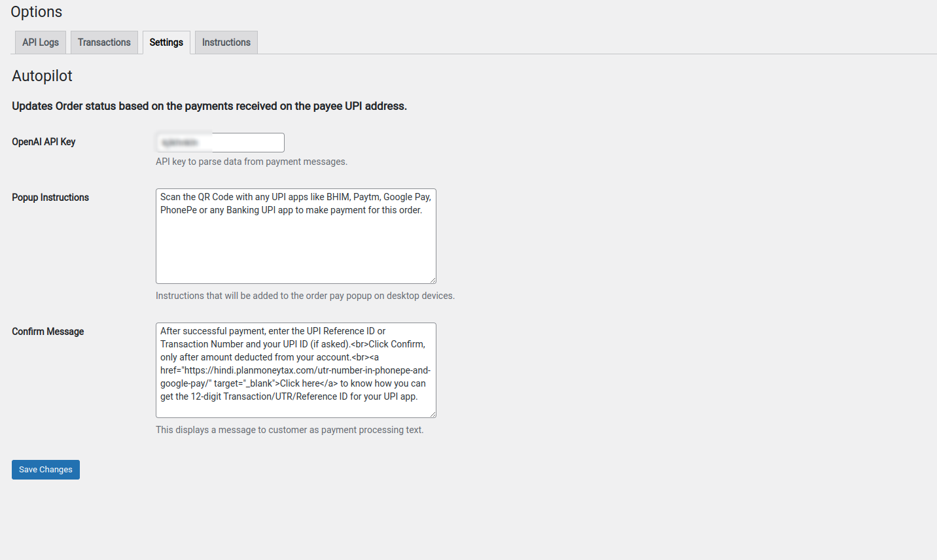This screenshot has width=937, height=560.
Task: Click the Confirm Message label
Action: point(48,332)
